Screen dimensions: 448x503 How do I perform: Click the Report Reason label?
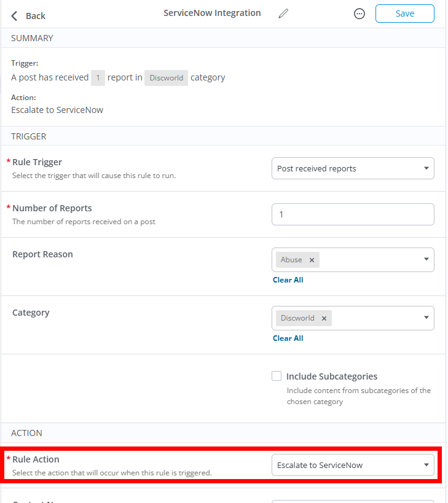(42, 254)
